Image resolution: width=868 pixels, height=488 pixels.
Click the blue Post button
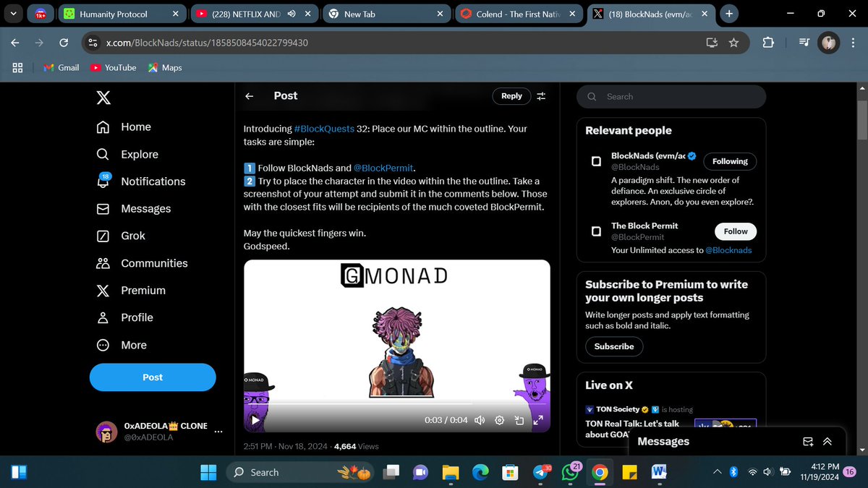pos(153,377)
